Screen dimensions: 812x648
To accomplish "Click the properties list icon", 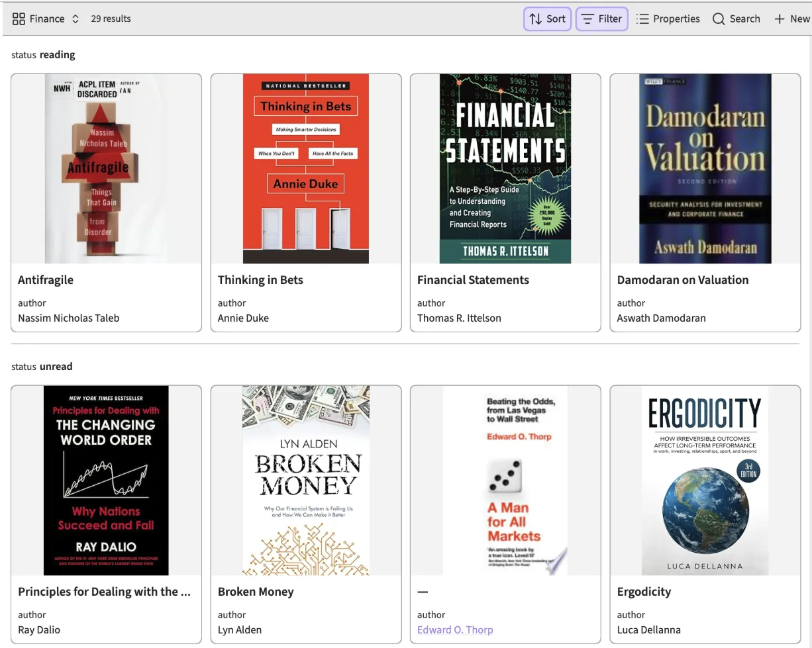I will 642,19.
